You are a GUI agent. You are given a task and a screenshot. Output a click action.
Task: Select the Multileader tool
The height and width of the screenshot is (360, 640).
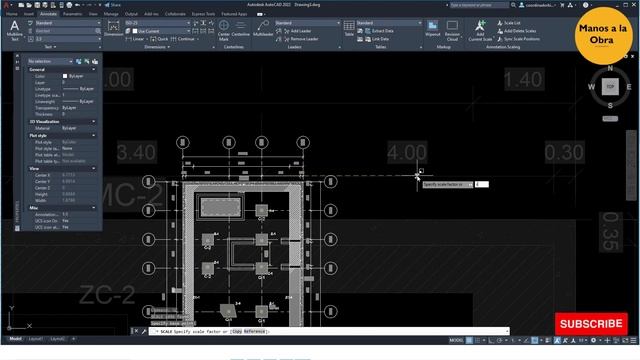pos(263,29)
